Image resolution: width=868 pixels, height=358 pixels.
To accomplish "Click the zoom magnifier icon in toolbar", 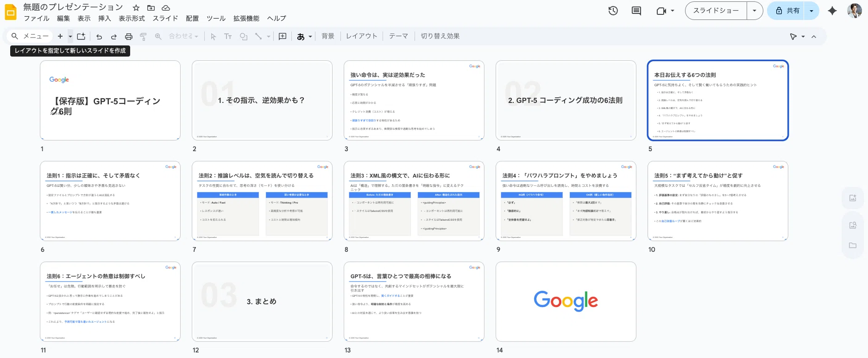I will [x=158, y=36].
